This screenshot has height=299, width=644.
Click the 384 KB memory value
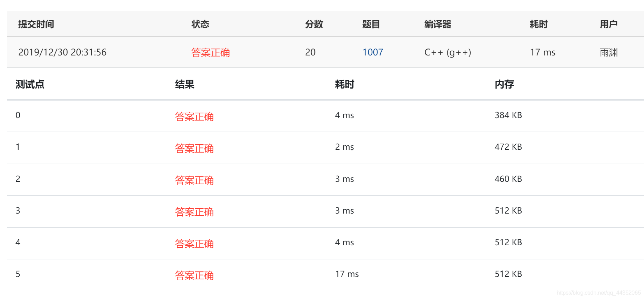pyautogui.click(x=509, y=115)
